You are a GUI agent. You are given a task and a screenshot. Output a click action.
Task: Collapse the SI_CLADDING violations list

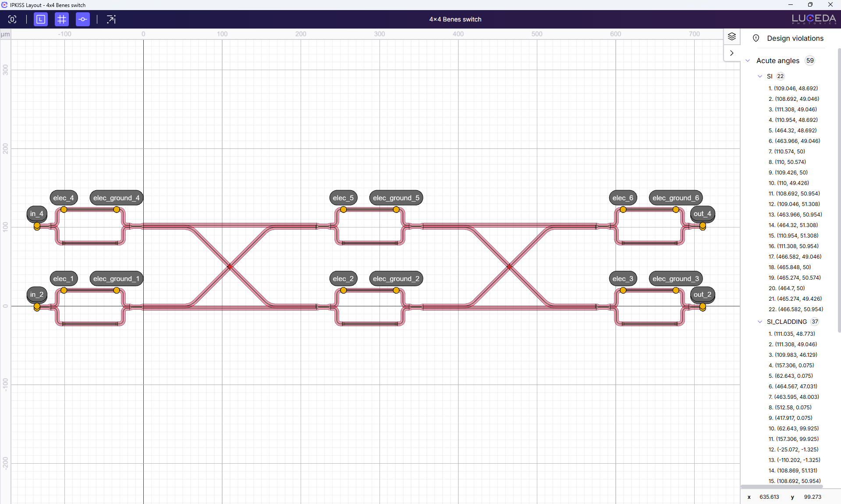(760, 322)
